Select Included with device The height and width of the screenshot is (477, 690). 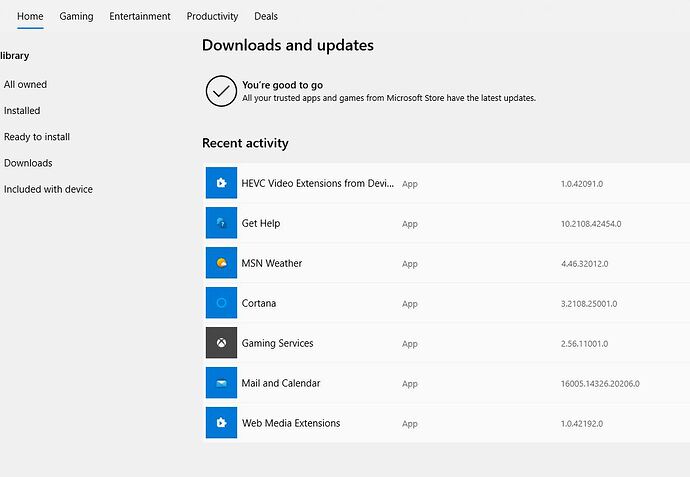pyautogui.click(x=48, y=189)
